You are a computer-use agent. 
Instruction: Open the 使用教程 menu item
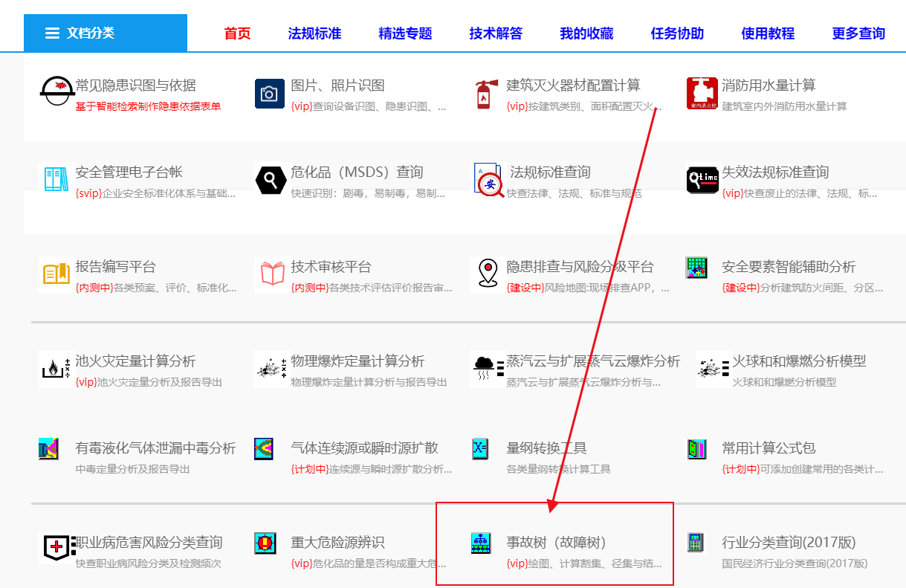[x=768, y=33]
